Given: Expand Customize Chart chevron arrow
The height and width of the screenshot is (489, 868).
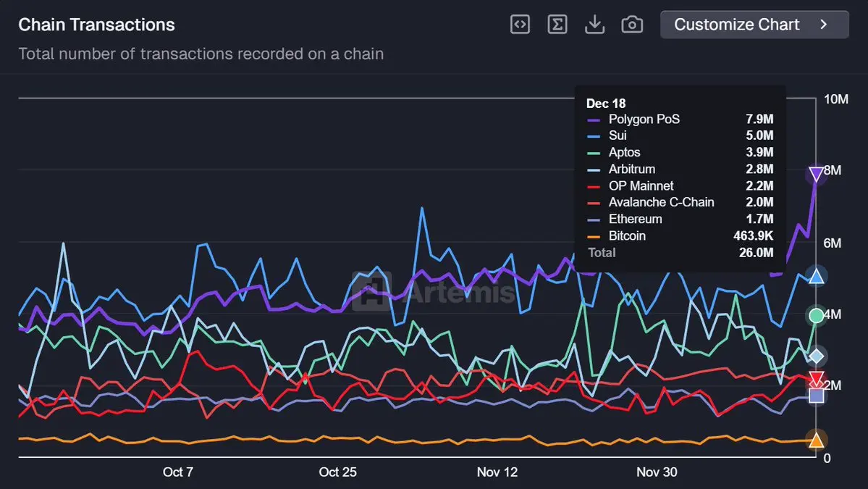Looking at the screenshot, I should 824,25.
